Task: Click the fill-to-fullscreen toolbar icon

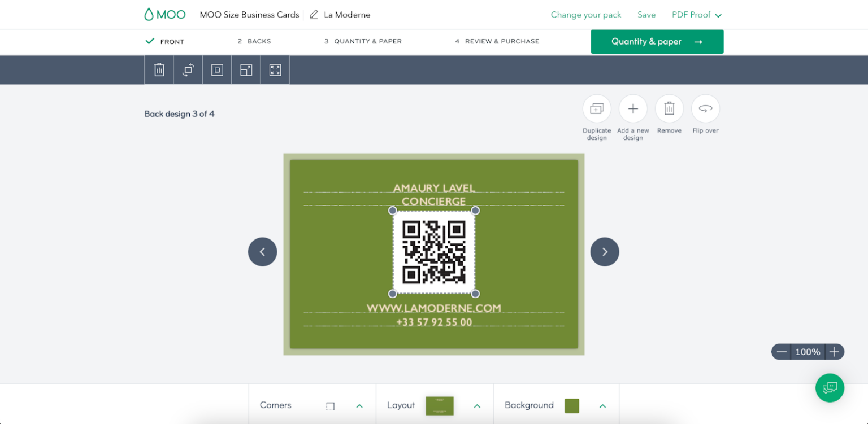Action: click(x=275, y=70)
